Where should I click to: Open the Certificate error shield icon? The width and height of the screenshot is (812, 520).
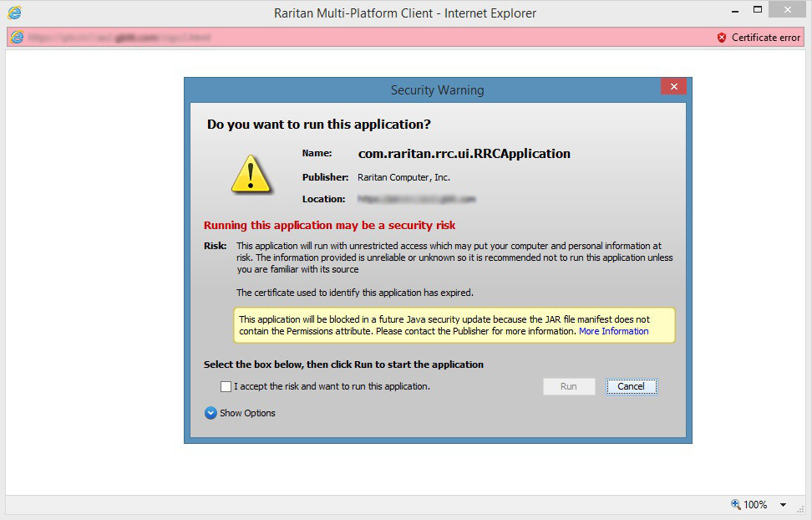722,38
